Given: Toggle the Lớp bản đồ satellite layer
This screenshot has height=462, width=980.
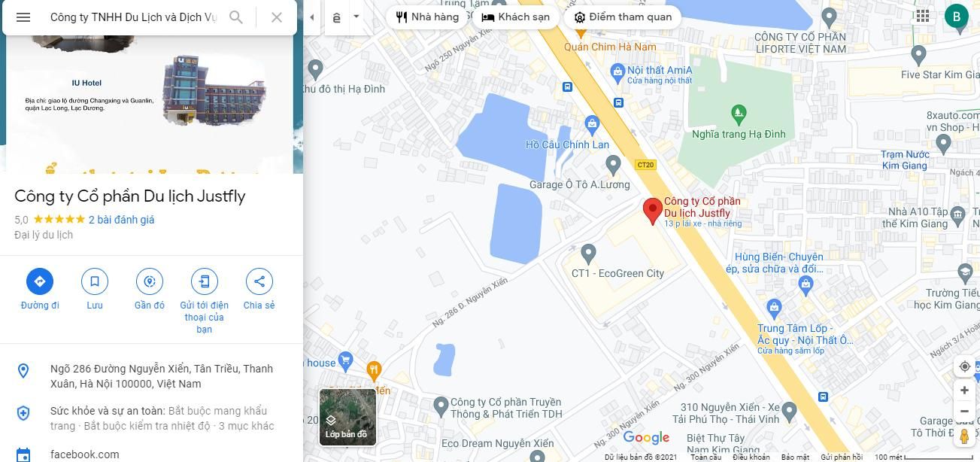Looking at the screenshot, I should click(347, 417).
